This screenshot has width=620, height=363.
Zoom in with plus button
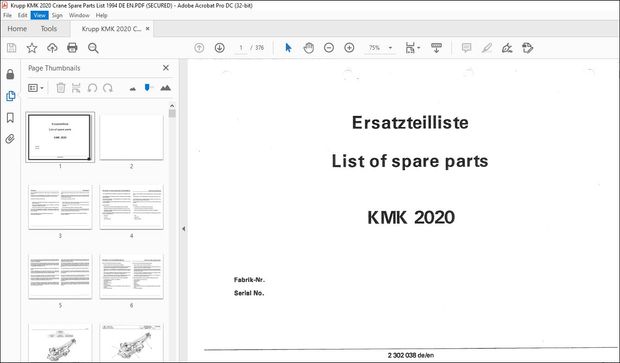click(349, 48)
